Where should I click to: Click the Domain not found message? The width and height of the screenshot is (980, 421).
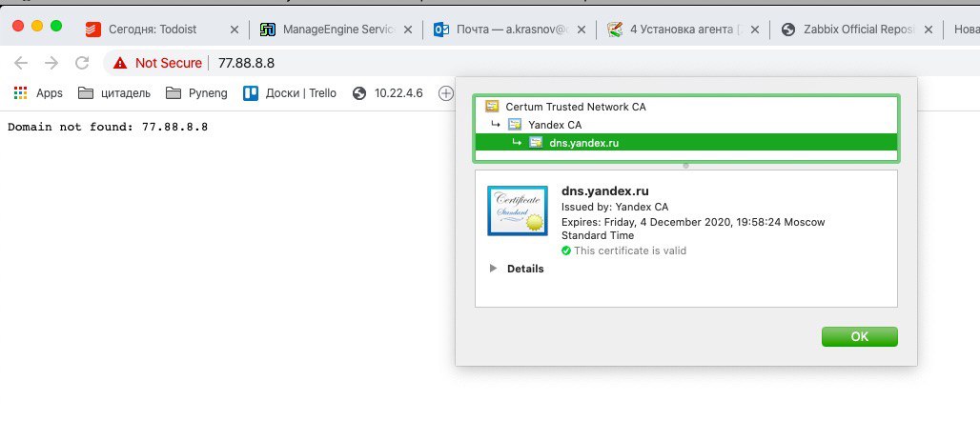pos(108,127)
